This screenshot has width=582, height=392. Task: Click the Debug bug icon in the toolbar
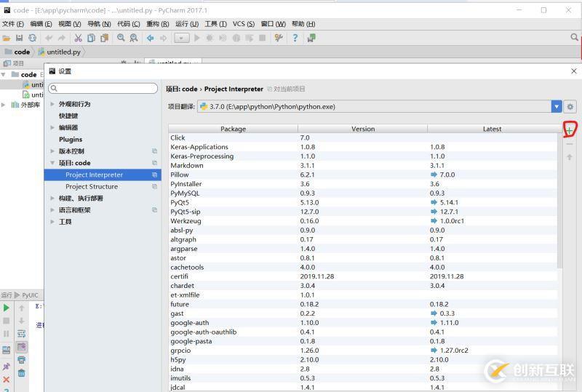click(x=210, y=38)
